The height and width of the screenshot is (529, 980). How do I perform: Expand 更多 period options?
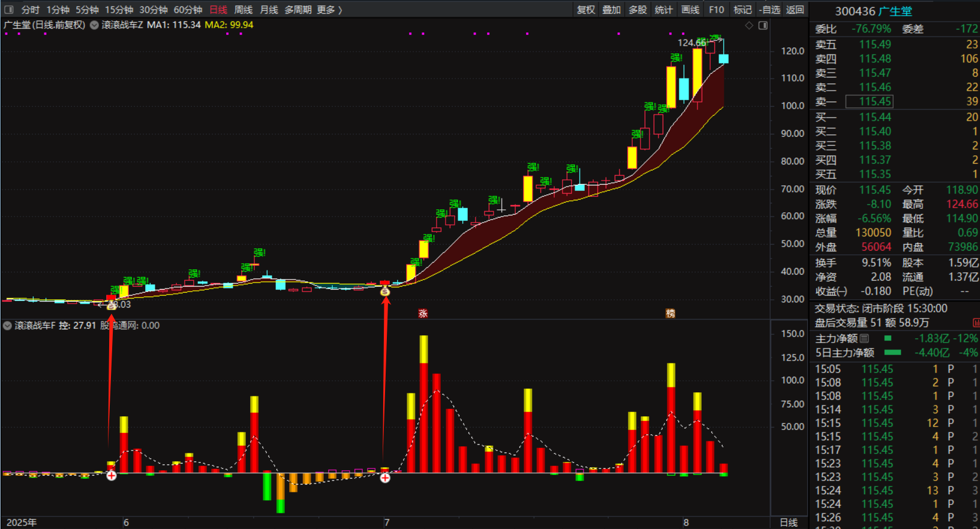(329, 10)
